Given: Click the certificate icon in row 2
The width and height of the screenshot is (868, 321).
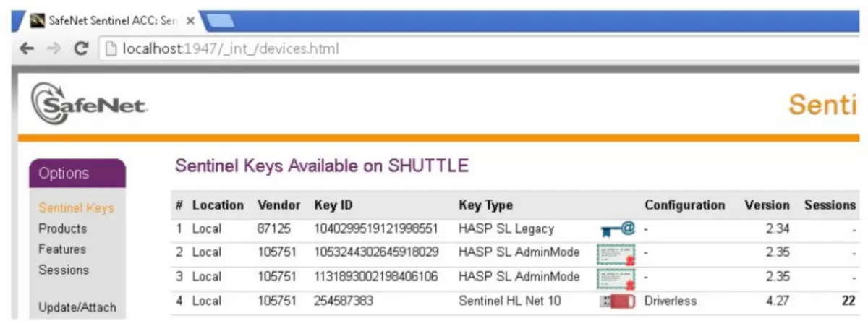Looking at the screenshot, I should tap(616, 253).
